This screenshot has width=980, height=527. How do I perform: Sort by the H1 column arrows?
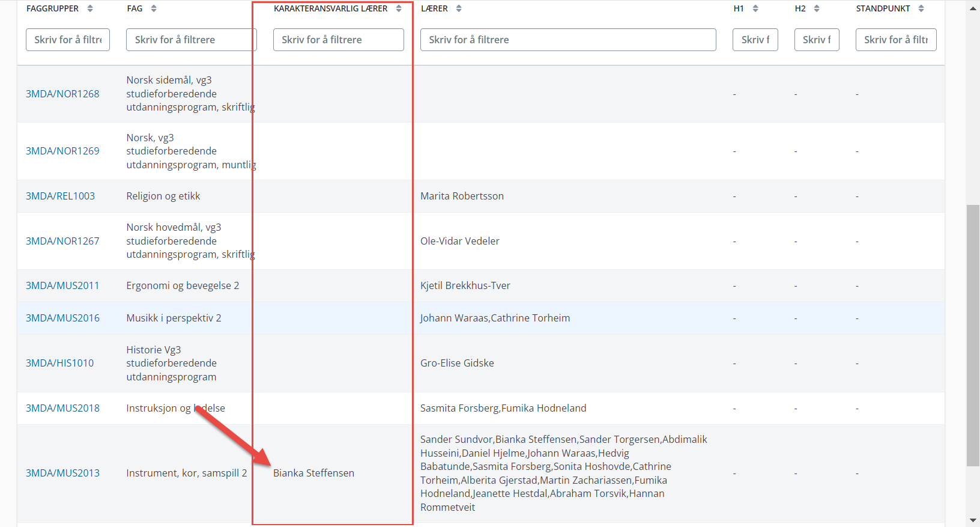[x=755, y=8]
